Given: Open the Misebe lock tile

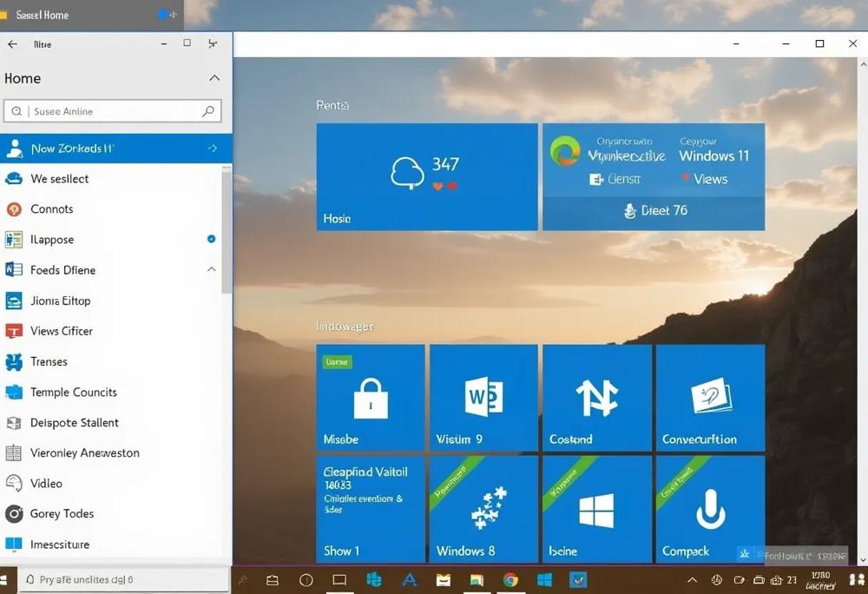Looking at the screenshot, I should [371, 398].
